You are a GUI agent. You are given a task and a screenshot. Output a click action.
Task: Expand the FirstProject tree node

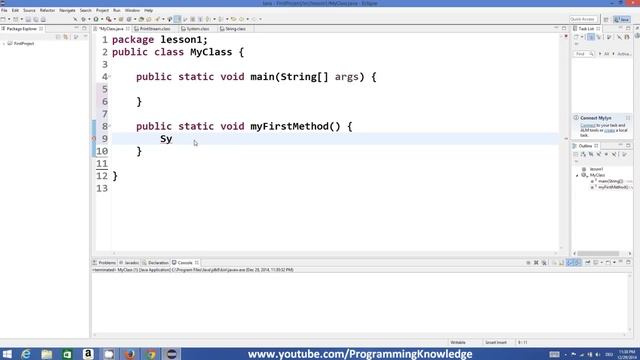4,43
